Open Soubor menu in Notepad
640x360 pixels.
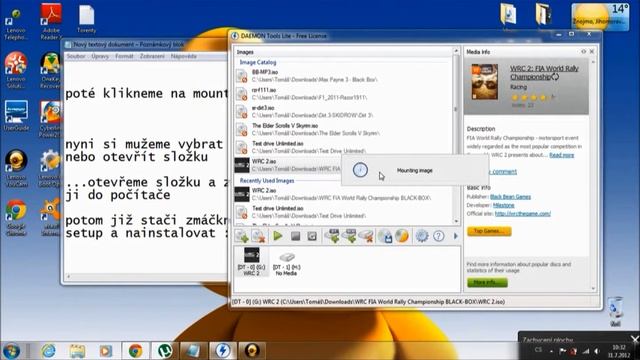pos(76,56)
